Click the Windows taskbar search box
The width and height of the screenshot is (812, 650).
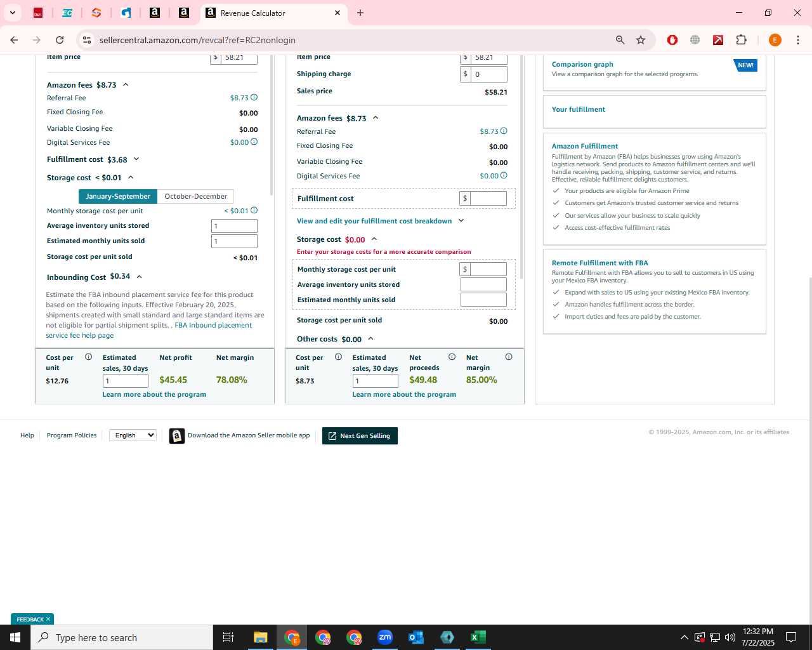(x=122, y=637)
